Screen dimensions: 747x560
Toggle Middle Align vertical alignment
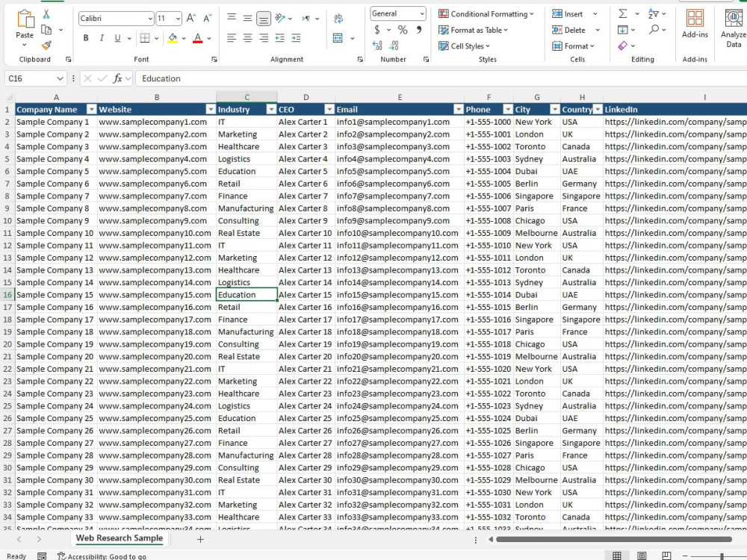(x=248, y=18)
